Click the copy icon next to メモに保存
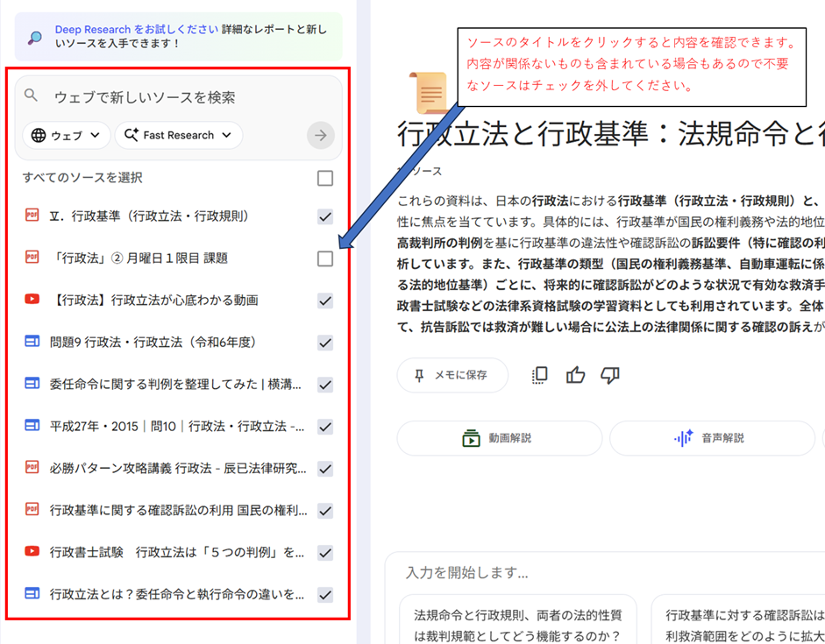Image resolution: width=825 pixels, height=644 pixels. click(x=540, y=375)
